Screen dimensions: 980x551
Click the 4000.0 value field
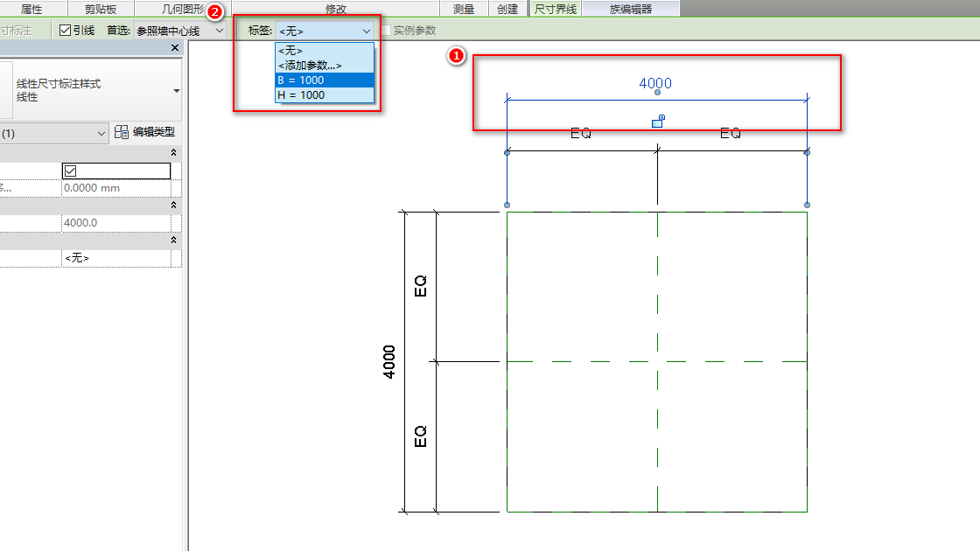pyautogui.click(x=116, y=223)
